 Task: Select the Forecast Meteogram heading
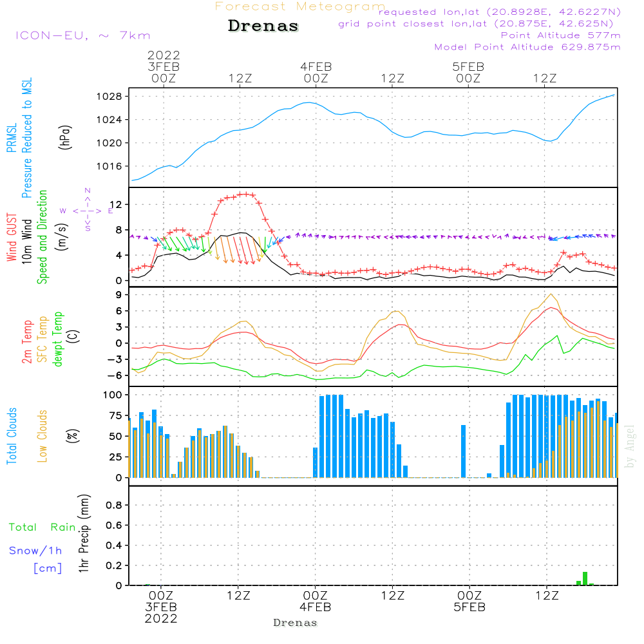(x=300, y=6)
